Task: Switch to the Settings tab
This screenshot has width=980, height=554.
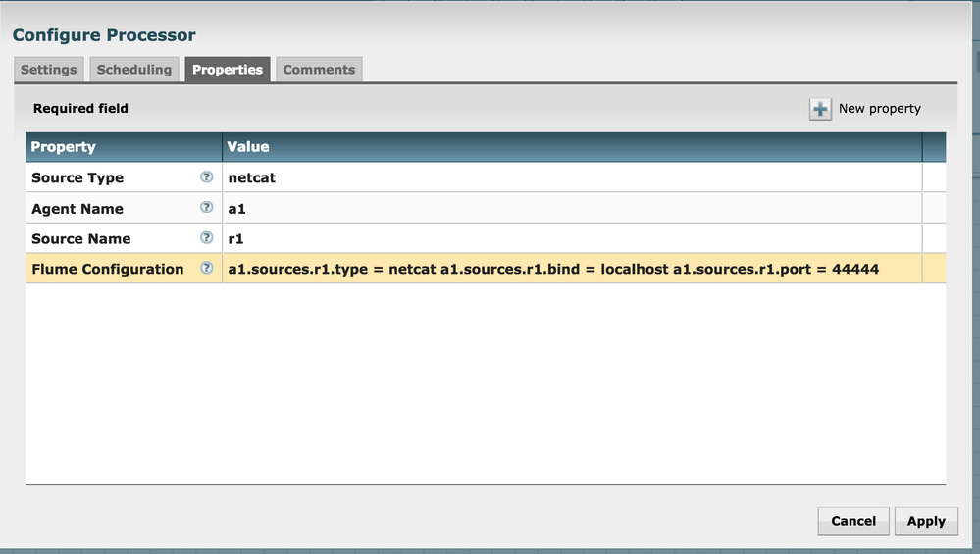Action: tap(48, 70)
